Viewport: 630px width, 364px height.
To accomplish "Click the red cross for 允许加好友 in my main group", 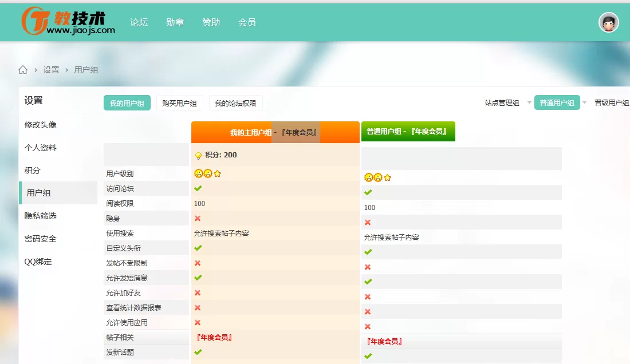I will [x=197, y=292].
